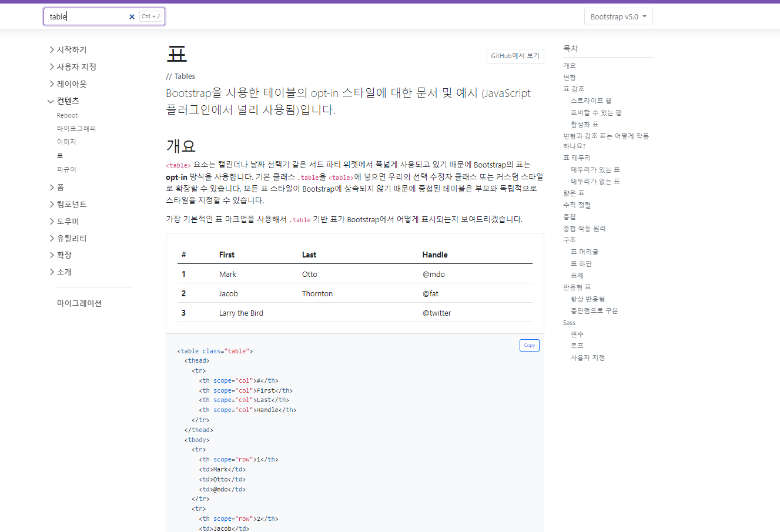This screenshot has height=532, width=780.
Task: Open the Bootstrap v5.0 version dropdown
Action: pos(618,16)
